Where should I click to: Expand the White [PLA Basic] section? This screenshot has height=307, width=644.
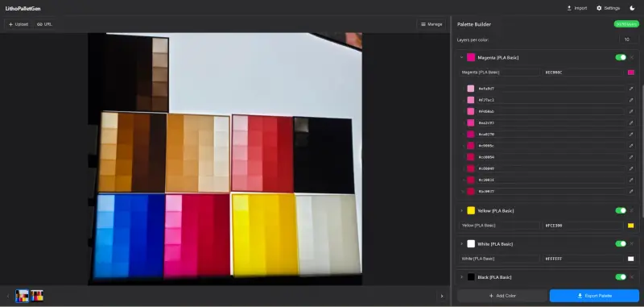[461, 244]
